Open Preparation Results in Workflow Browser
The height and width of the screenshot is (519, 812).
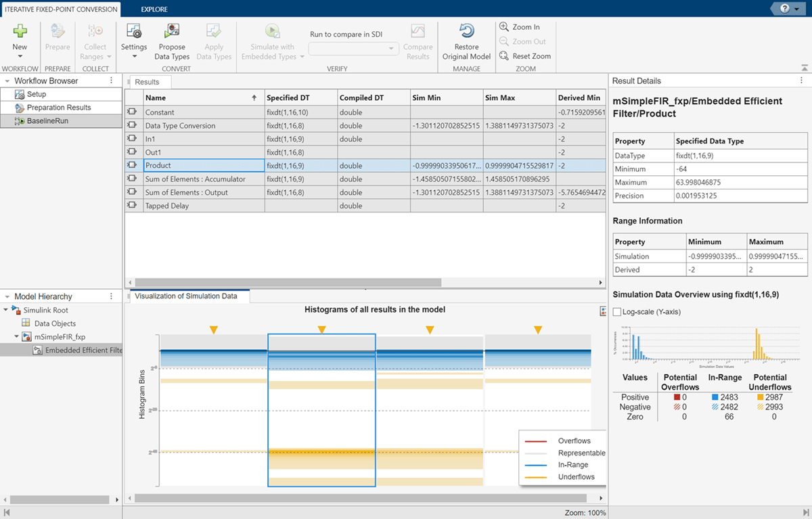pyautogui.click(x=58, y=108)
